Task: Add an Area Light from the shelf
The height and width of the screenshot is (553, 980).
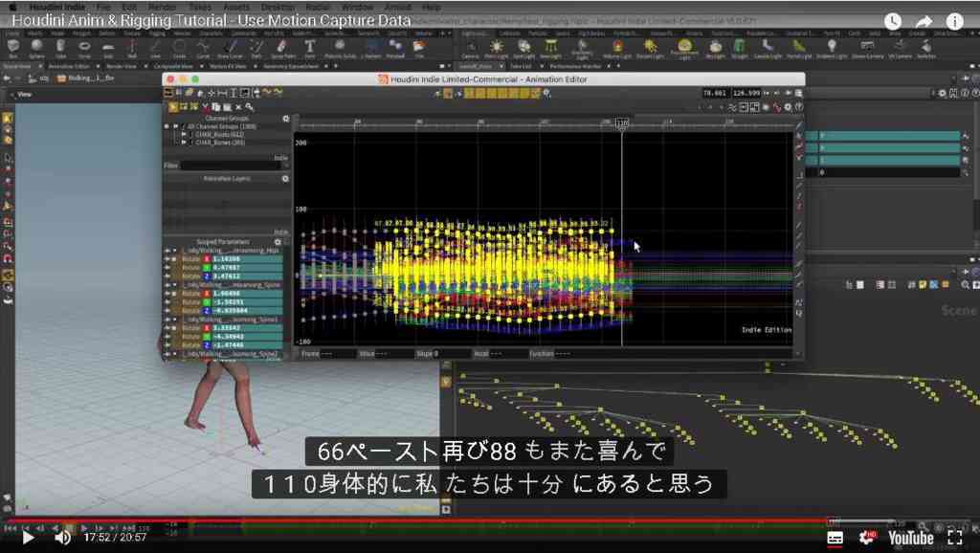Action: (x=550, y=48)
